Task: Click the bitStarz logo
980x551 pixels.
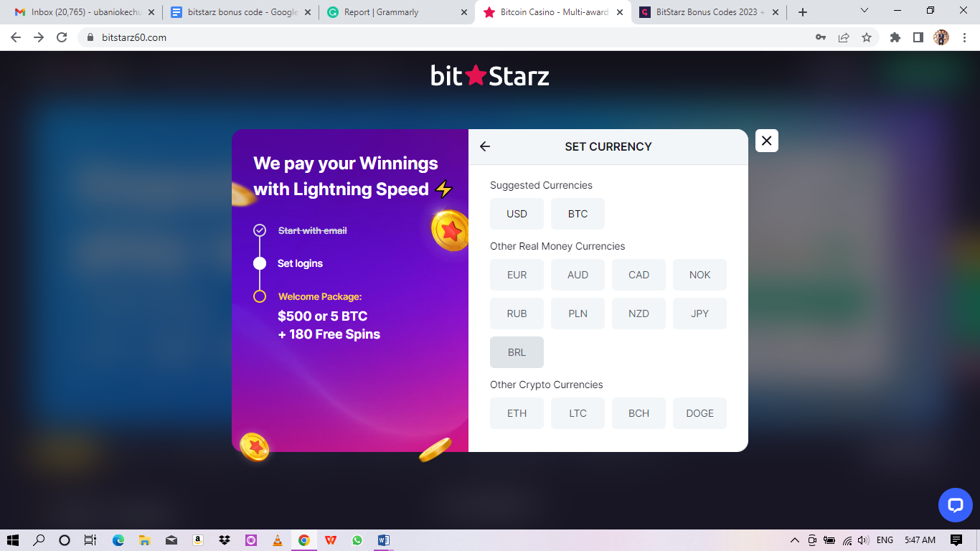Action: tap(490, 75)
